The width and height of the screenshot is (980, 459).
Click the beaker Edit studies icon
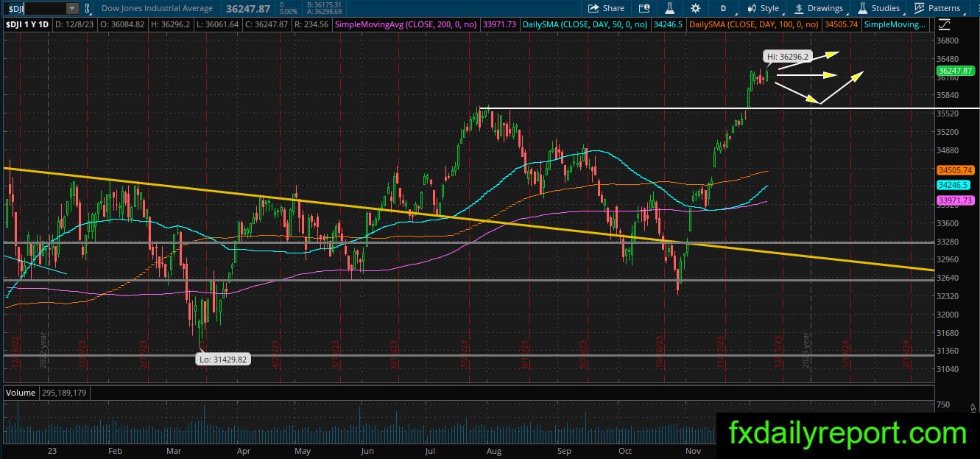coord(670,8)
